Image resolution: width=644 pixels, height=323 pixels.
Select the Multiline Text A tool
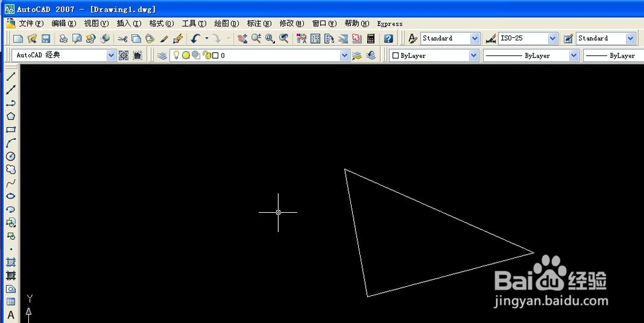11,315
